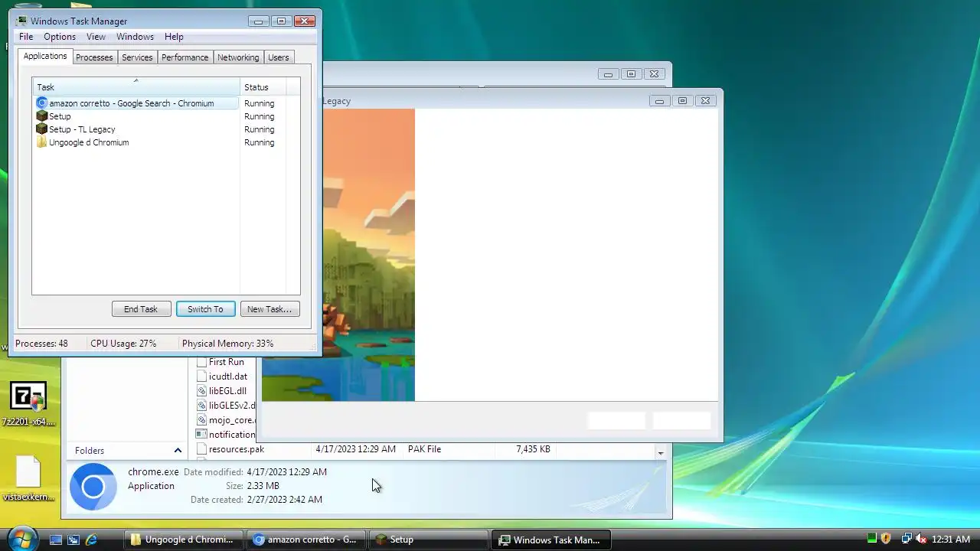Select the Ungoogle d Chromium folder icon
Image resolution: width=980 pixels, height=551 pixels.
42,142
